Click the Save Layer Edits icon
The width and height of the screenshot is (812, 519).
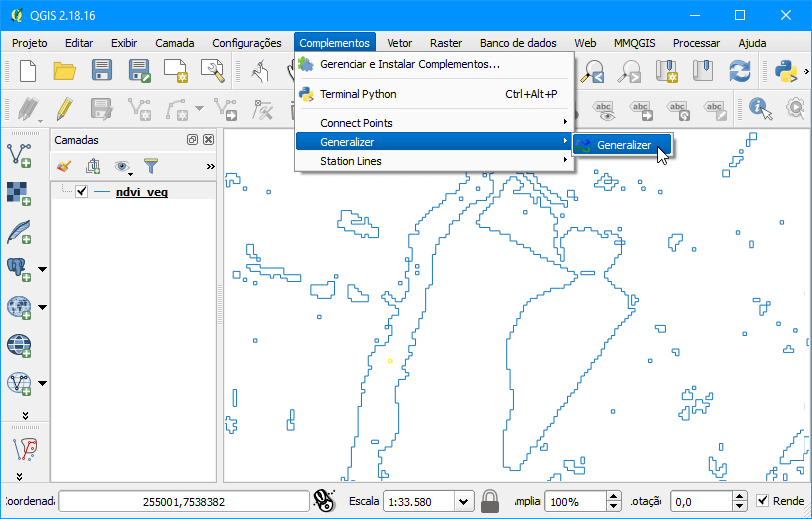(x=102, y=109)
